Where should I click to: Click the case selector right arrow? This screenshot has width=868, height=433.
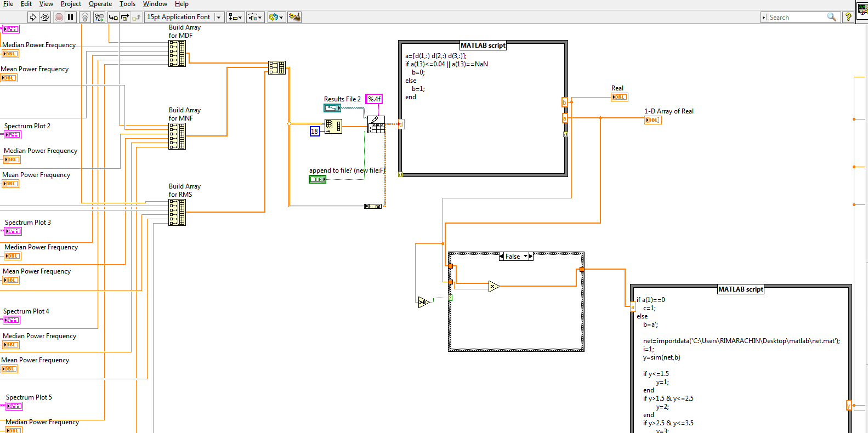pyautogui.click(x=531, y=257)
